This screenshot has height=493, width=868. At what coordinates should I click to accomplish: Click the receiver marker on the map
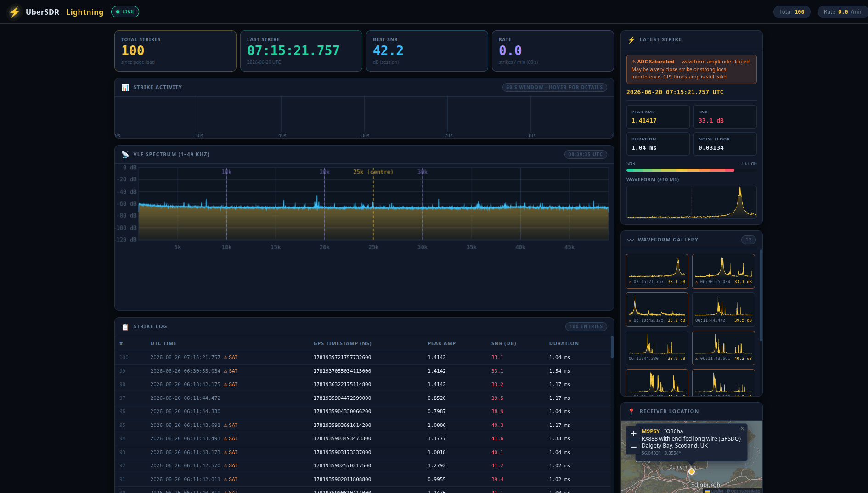tap(691, 471)
